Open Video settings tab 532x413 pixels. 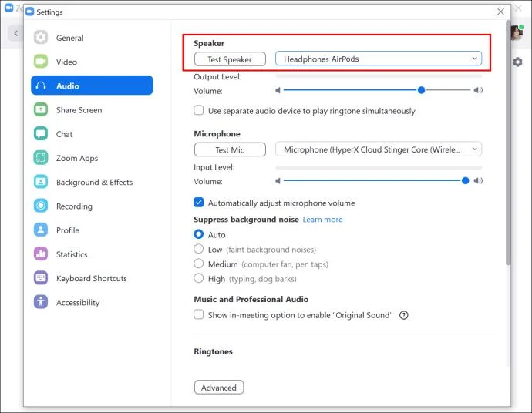(92, 62)
